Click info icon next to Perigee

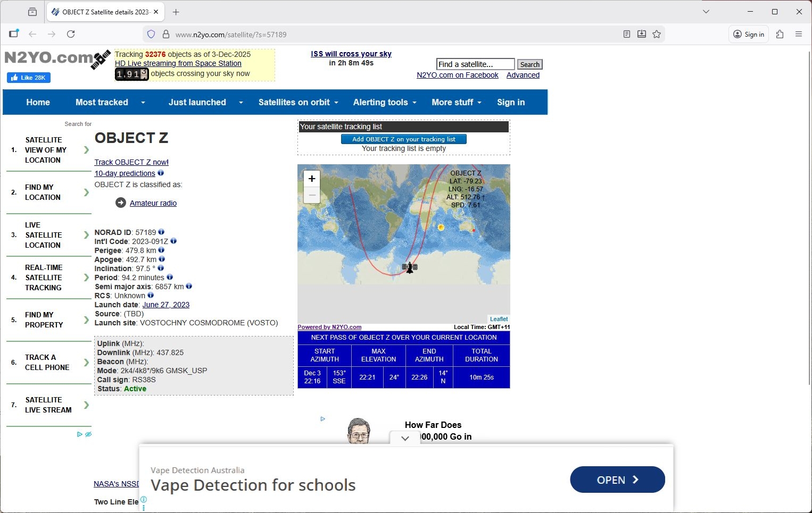[161, 250]
